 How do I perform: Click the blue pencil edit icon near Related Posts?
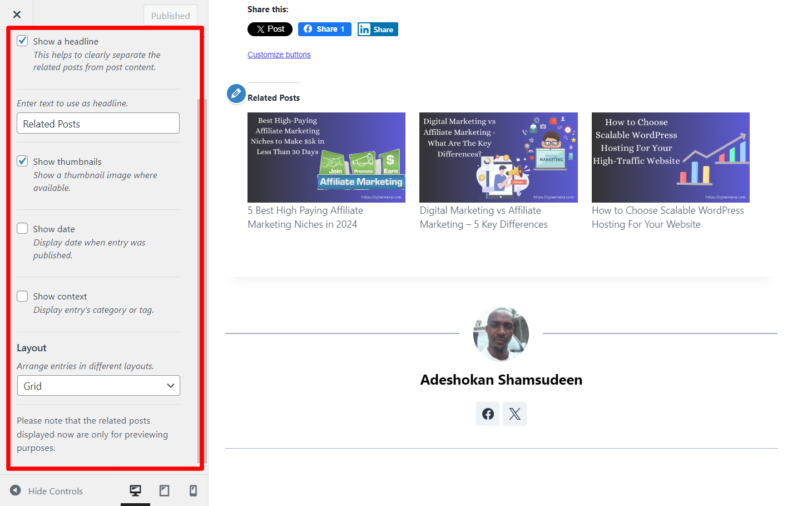(x=236, y=94)
